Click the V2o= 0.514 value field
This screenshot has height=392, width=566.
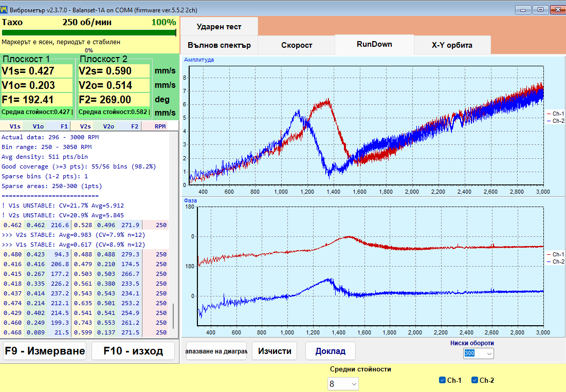tap(114, 85)
